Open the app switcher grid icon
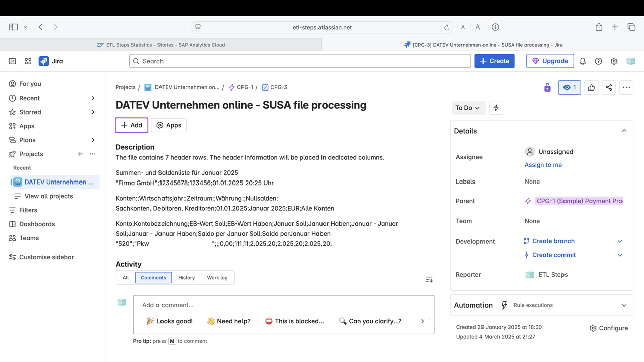The width and height of the screenshot is (644, 362). click(28, 61)
